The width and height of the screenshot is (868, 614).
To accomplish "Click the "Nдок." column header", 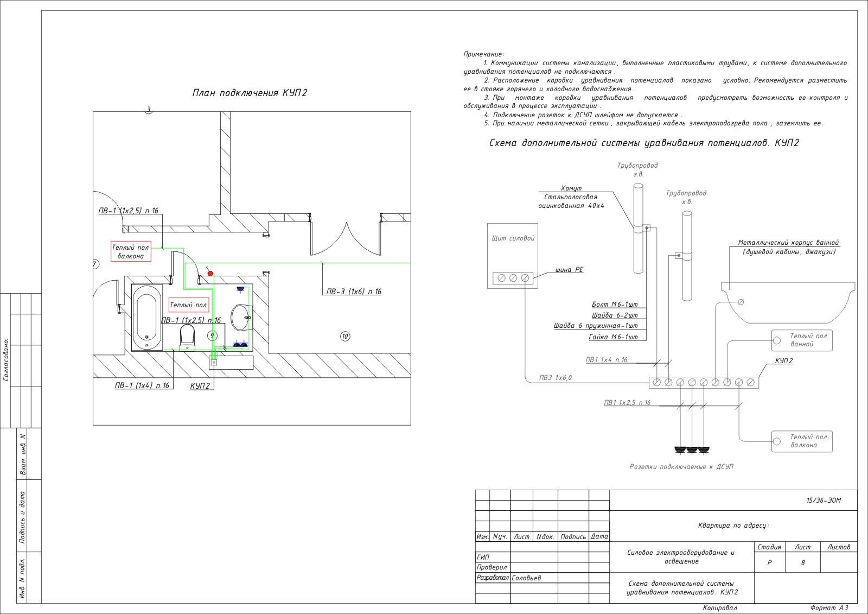I will (x=545, y=536).
